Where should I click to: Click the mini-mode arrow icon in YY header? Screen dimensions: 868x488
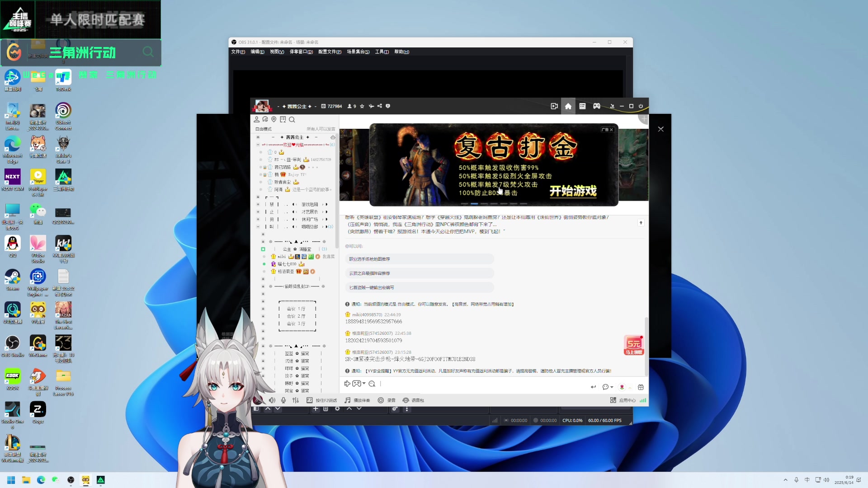(612, 106)
